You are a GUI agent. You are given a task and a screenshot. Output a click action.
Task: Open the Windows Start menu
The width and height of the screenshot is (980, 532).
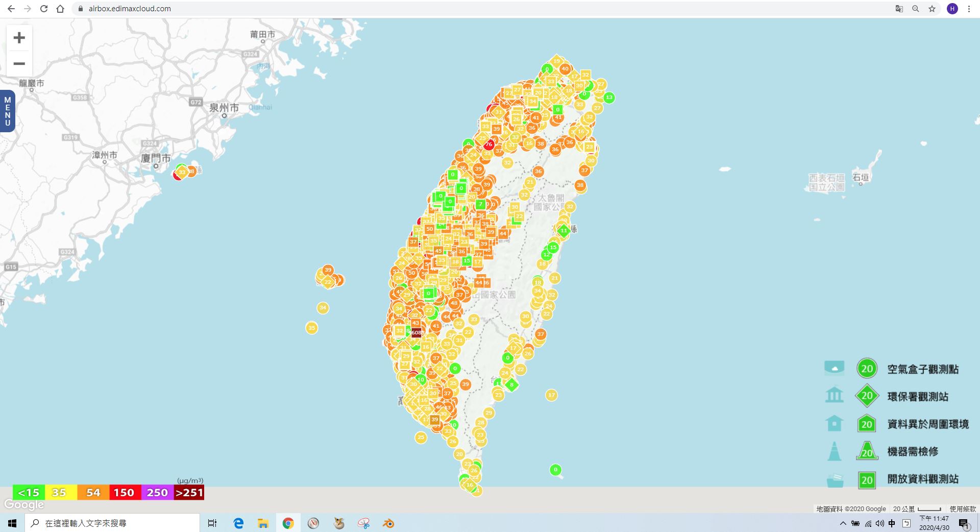point(12,523)
